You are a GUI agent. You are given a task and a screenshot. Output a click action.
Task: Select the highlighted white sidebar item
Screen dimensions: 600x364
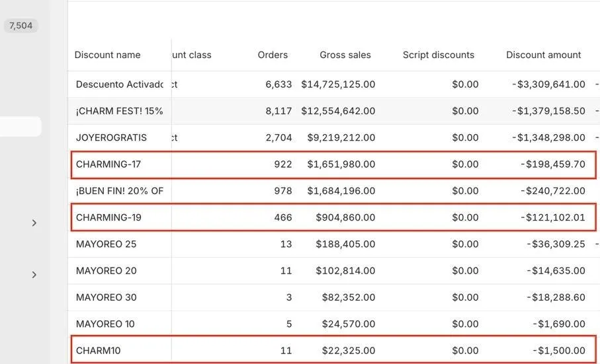21,127
